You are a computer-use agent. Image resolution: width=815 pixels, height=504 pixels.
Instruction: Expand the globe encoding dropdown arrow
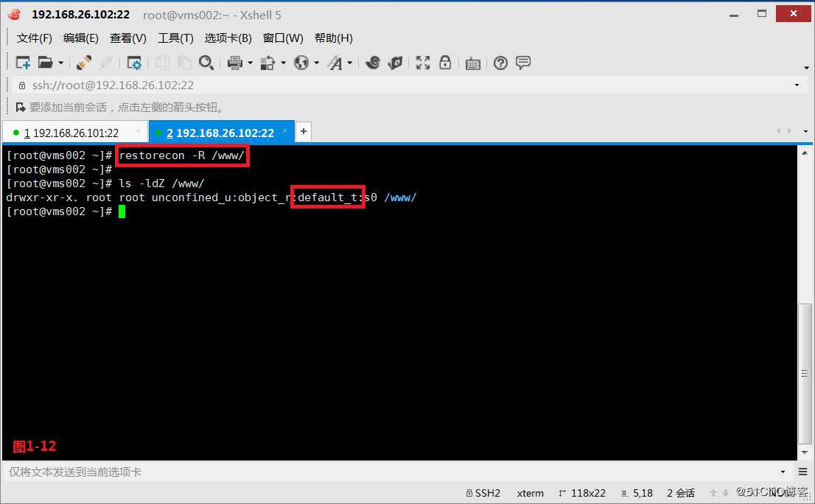pyautogui.click(x=317, y=63)
